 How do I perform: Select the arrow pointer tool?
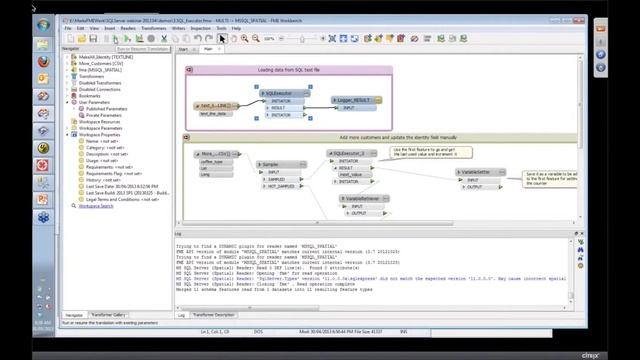222,38
